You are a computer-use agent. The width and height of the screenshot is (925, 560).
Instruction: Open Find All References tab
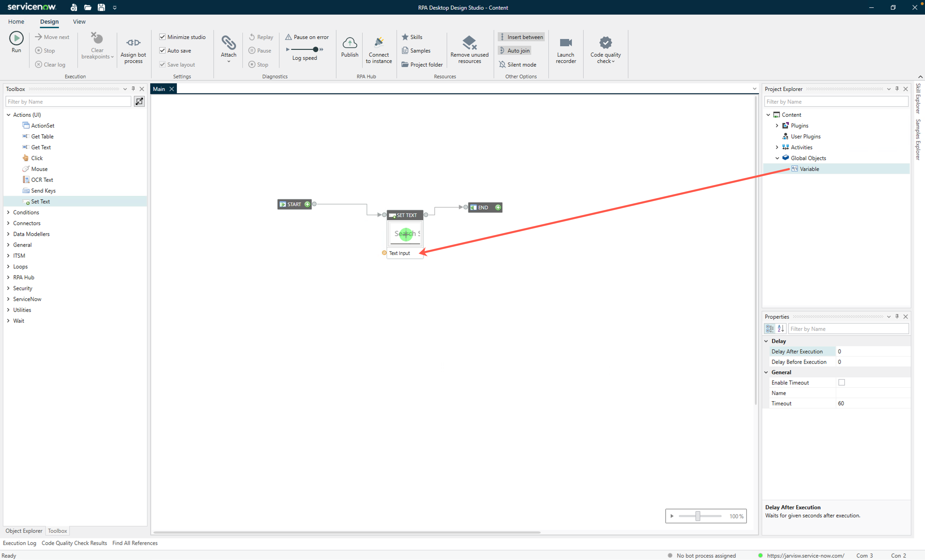(135, 543)
